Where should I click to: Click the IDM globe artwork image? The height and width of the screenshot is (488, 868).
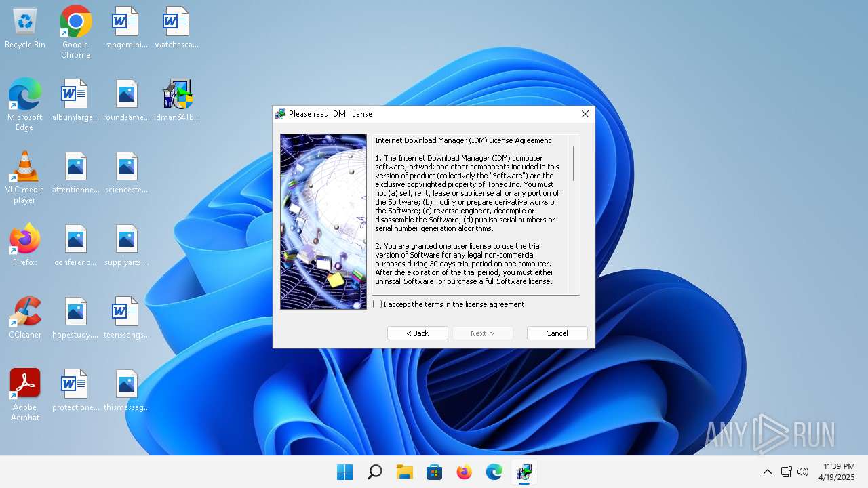point(323,222)
